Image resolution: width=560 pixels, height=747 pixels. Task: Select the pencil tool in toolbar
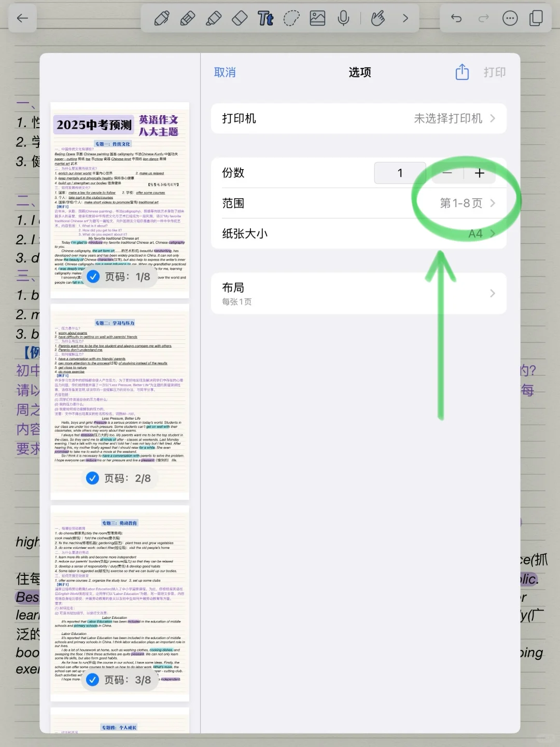(188, 19)
